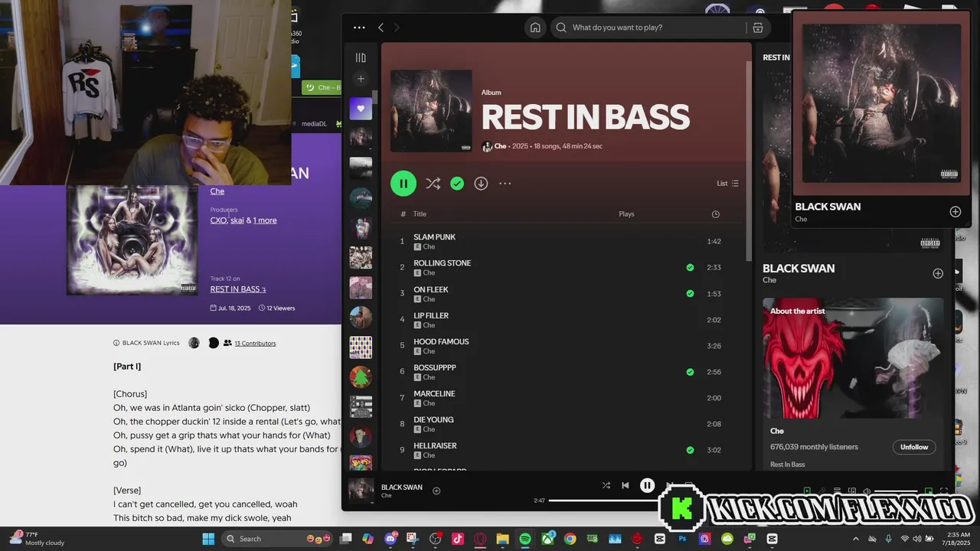This screenshot has height=551, width=980.
Task: Click the Title column header
Action: (420, 214)
